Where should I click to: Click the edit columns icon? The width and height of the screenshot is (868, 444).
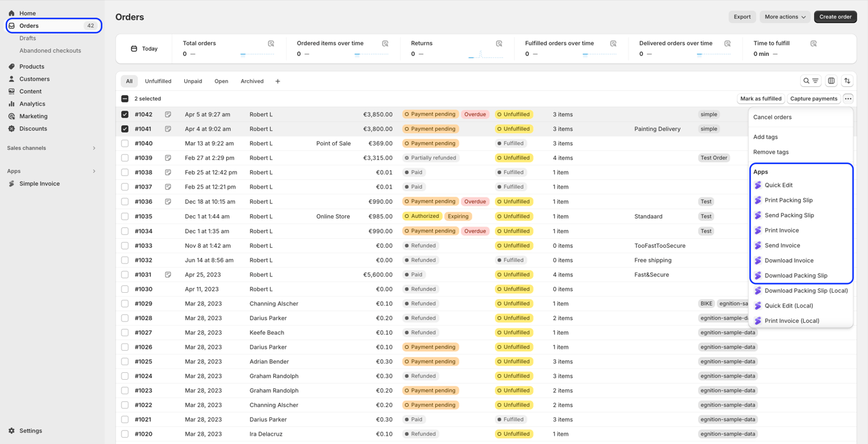click(831, 81)
